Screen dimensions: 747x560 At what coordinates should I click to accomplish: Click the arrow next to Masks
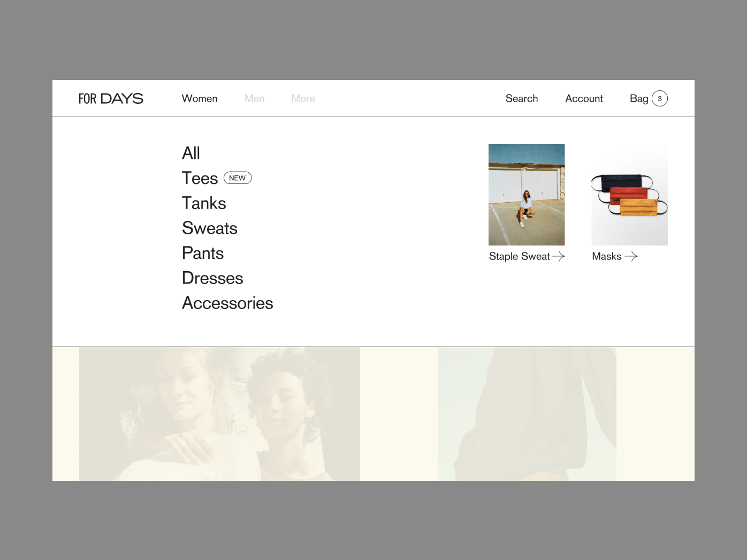(631, 256)
